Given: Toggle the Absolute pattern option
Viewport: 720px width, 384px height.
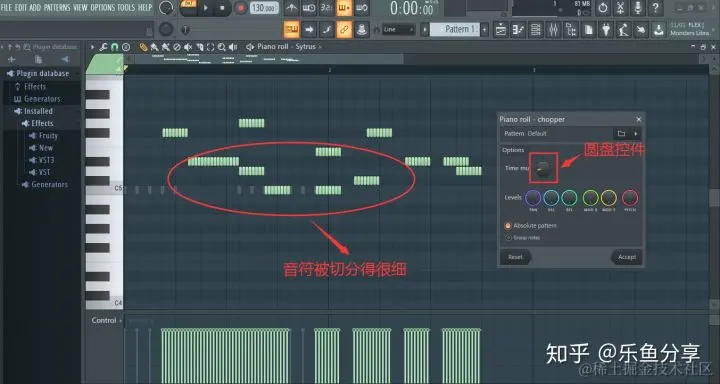Looking at the screenshot, I should pos(530,226).
